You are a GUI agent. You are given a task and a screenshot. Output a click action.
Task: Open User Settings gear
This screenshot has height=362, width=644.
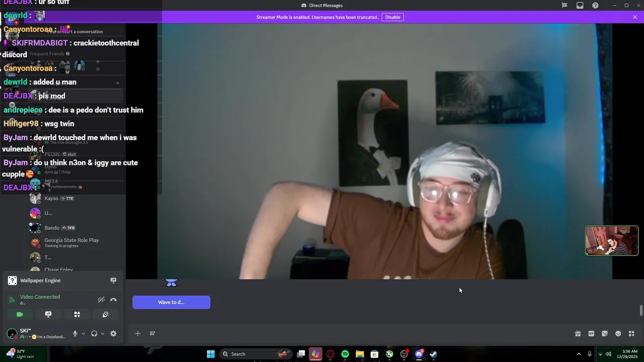(x=113, y=333)
